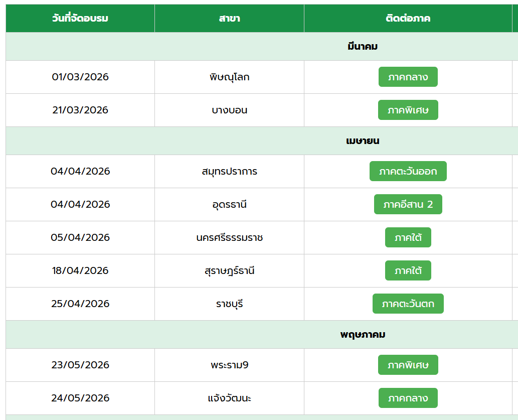
Task: Click the ภาคตะวันตก contact button
Action: 408,304
